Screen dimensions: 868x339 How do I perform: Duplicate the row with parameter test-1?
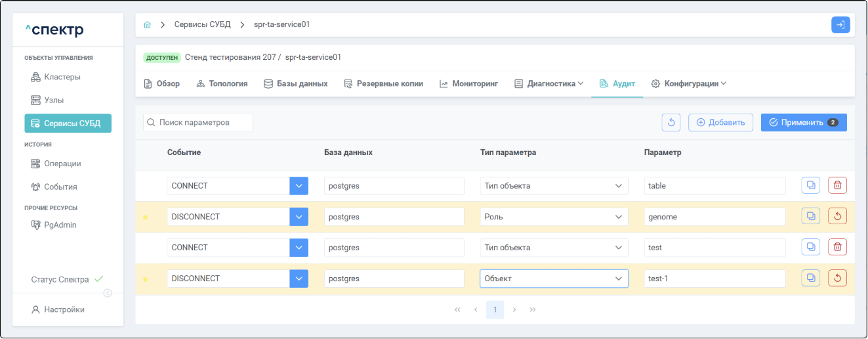pos(810,279)
